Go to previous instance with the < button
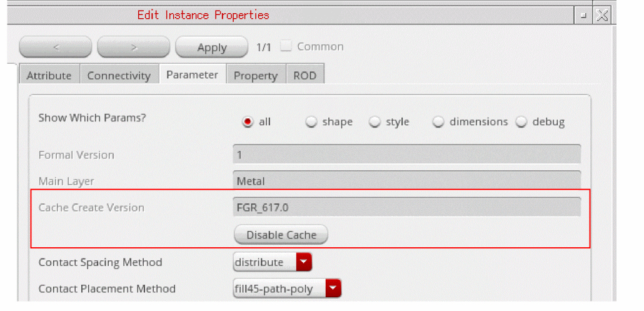This screenshot has width=644, height=311. click(56, 47)
